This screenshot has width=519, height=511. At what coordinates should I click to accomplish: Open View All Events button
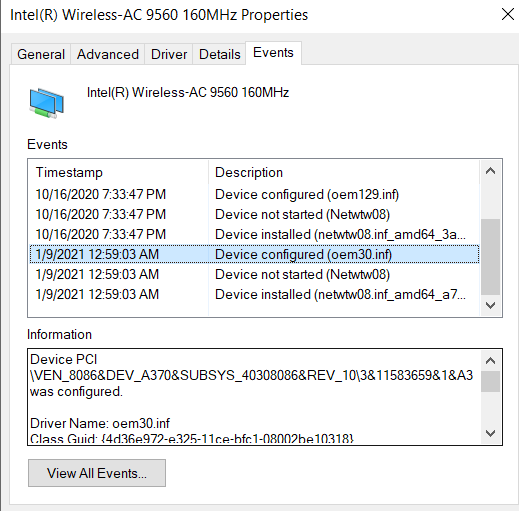pos(97,473)
